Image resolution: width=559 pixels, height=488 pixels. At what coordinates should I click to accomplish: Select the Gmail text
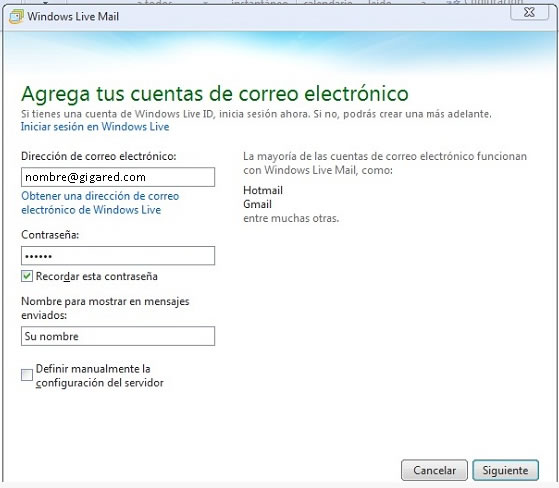tap(257, 204)
